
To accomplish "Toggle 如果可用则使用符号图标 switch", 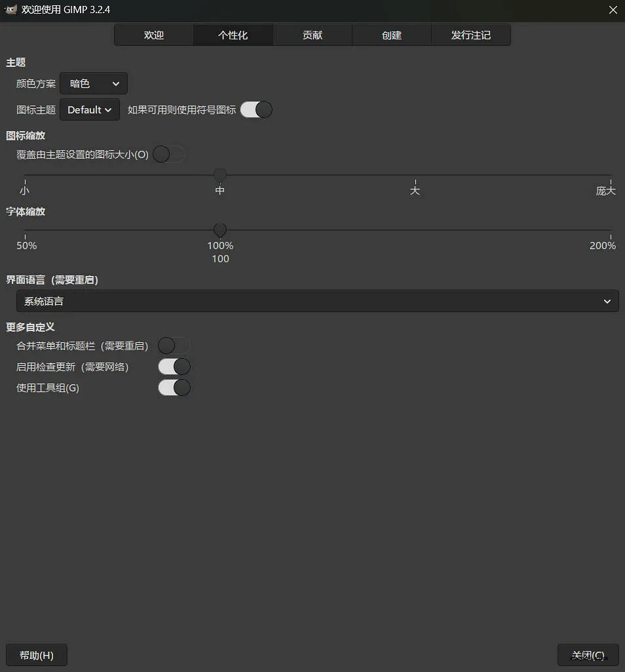I will tap(256, 109).
